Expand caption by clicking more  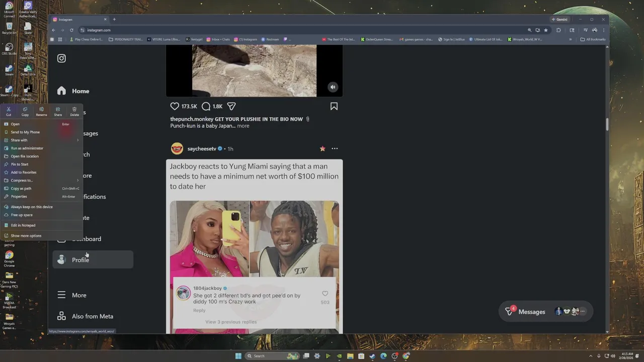tap(243, 126)
